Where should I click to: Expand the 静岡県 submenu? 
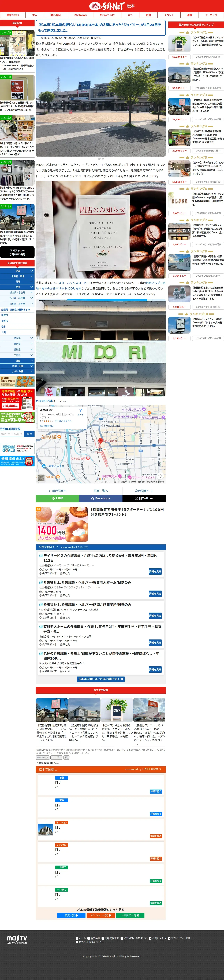click(x=17, y=344)
